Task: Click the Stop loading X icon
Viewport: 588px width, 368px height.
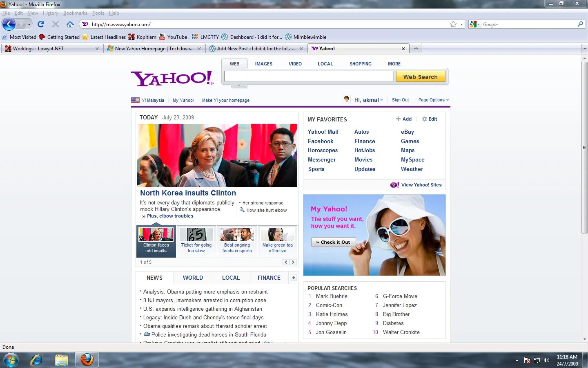Action: point(56,24)
